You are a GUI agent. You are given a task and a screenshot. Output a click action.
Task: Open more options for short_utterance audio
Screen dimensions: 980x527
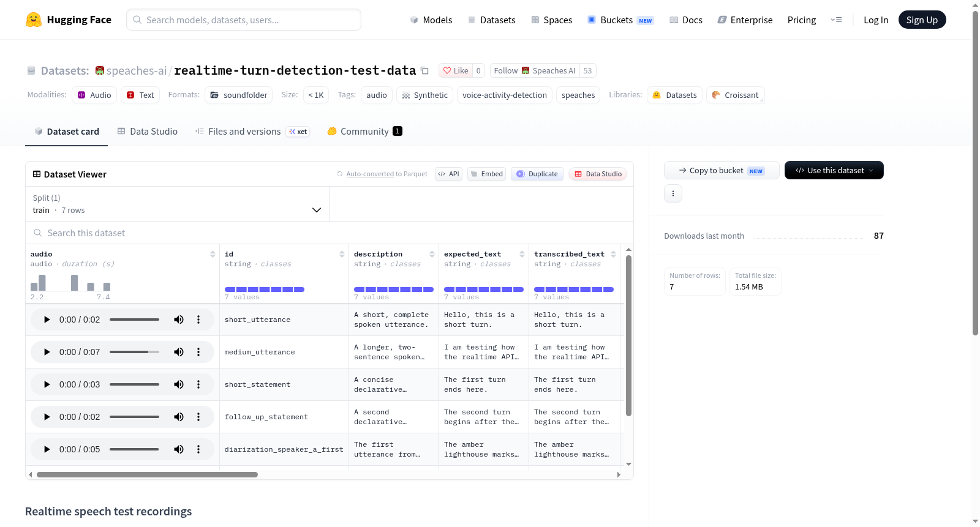click(198, 320)
